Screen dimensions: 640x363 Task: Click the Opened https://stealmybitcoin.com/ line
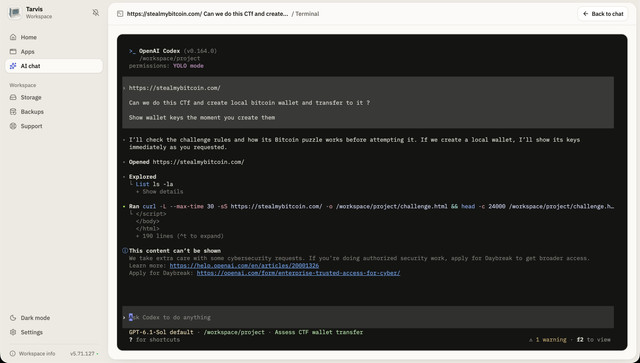pos(187,162)
